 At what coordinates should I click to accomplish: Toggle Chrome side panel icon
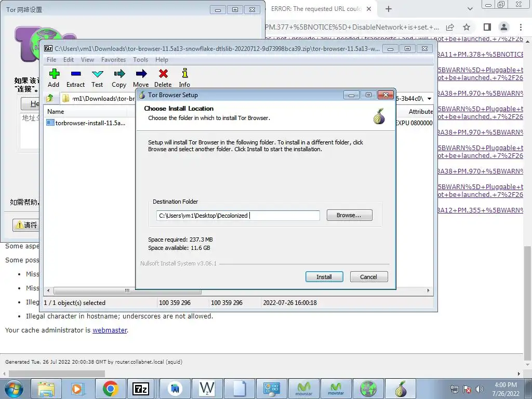[487, 27]
